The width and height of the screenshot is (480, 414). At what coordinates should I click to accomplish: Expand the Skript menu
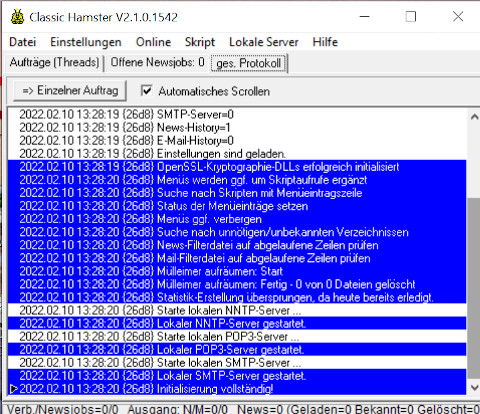click(x=200, y=42)
